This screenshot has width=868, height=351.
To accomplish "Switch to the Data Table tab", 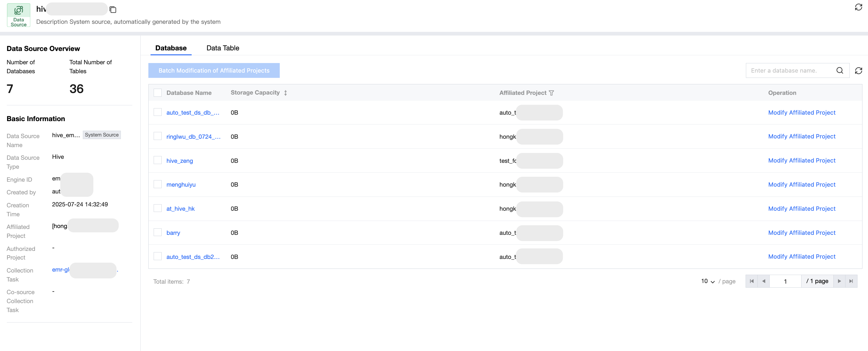I will point(222,48).
